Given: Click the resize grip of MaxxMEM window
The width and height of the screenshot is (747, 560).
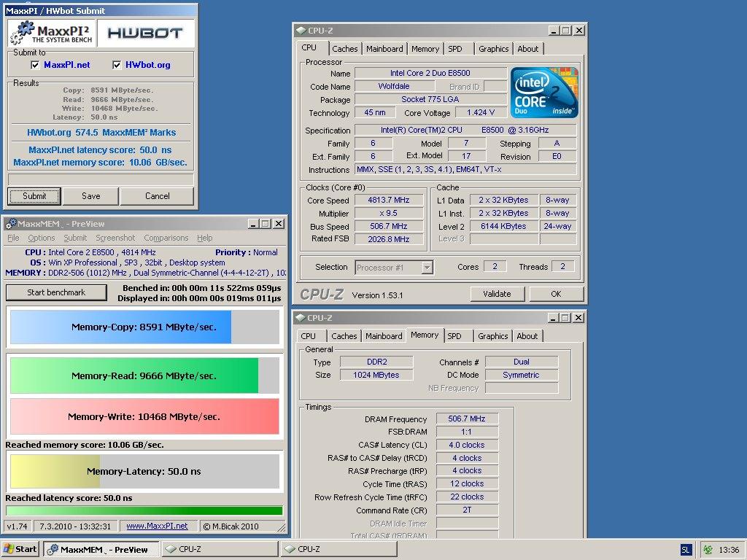Looking at the screenshot, I should (x=282, y=527).
